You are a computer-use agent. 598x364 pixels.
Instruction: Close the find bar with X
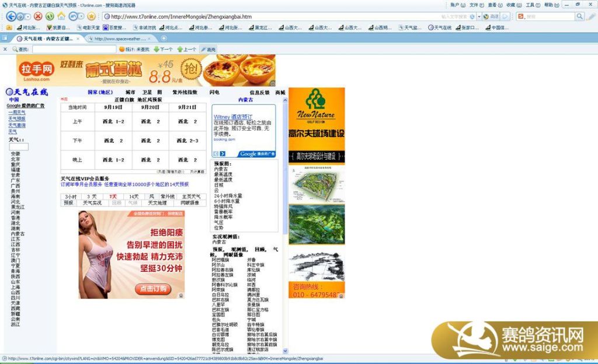5,50
